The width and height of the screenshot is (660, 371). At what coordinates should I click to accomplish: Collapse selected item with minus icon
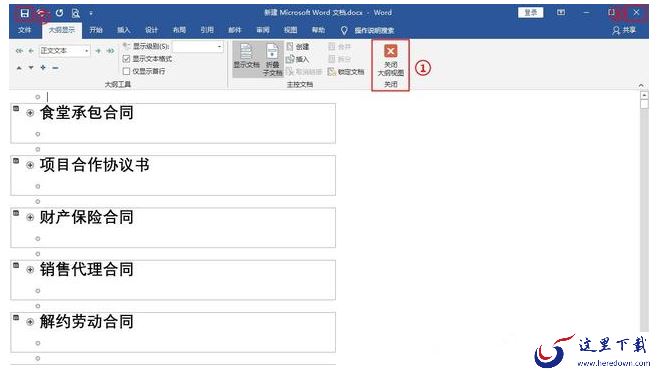55,68
